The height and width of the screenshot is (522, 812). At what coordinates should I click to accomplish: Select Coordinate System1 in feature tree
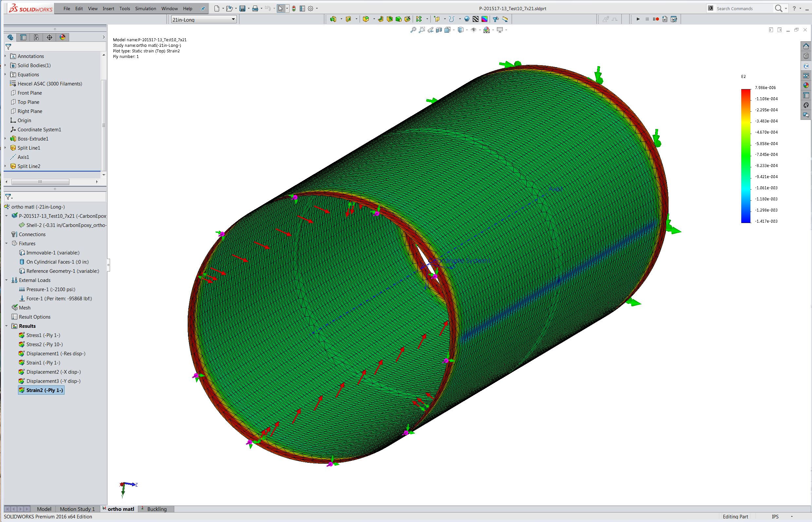pos(36,129)
